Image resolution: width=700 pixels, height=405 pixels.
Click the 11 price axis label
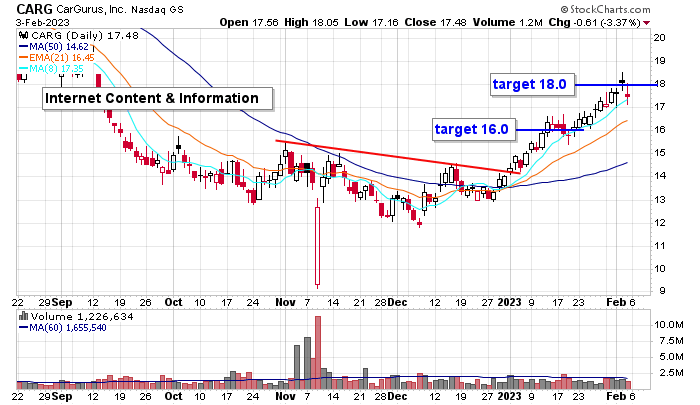(x=659, y=246)
